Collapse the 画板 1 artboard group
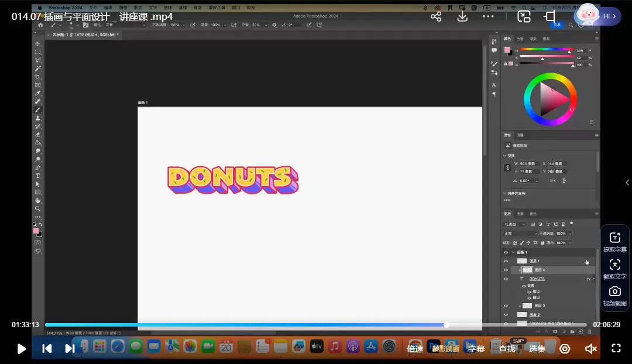The width and height of the screenshot is (632, 364). coord(513,252)
